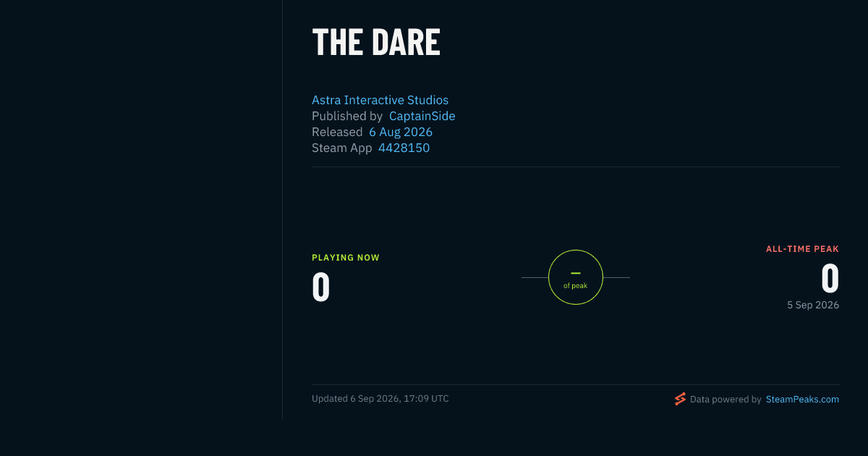Click the Steam App label text

coord(342,148)
